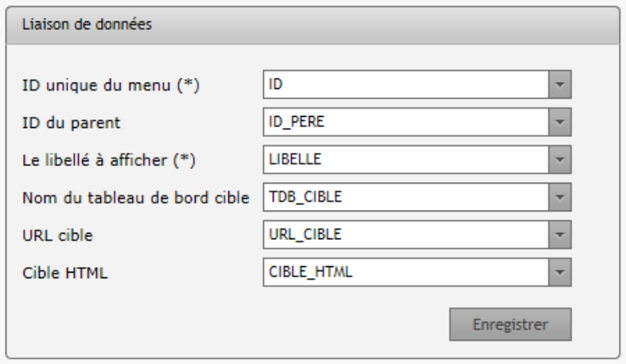The image size is (626, 364).
Task: Click the URL cible label
Action: click(57, 235)
